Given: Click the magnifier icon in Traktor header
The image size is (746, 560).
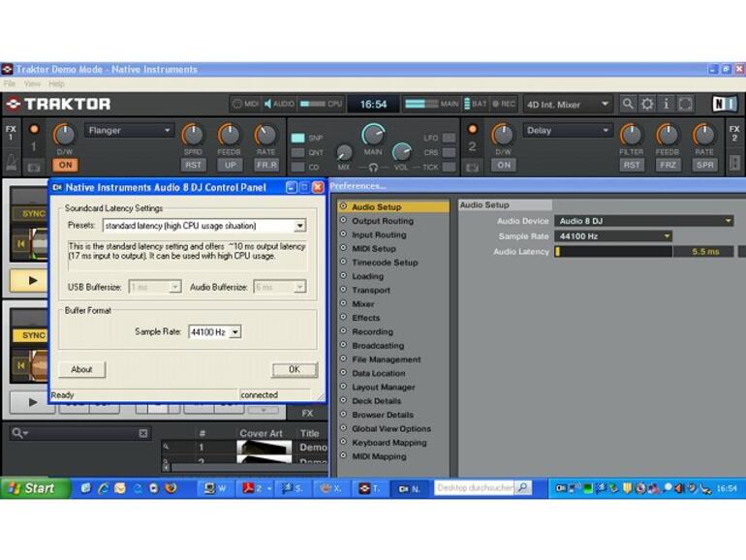Looking at the screenshot, I should click(629, 104).
